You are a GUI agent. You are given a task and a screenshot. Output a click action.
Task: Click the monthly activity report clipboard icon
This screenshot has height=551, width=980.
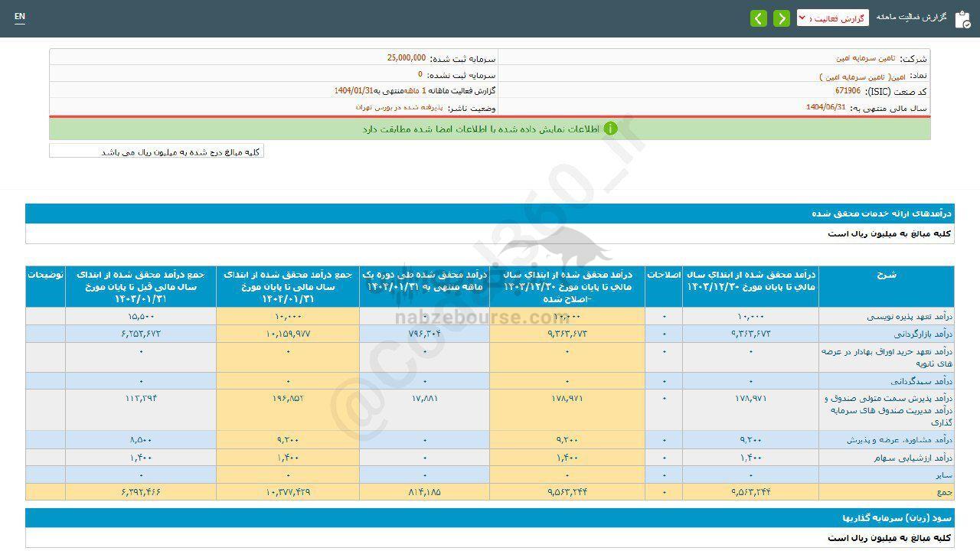[962, 18]
